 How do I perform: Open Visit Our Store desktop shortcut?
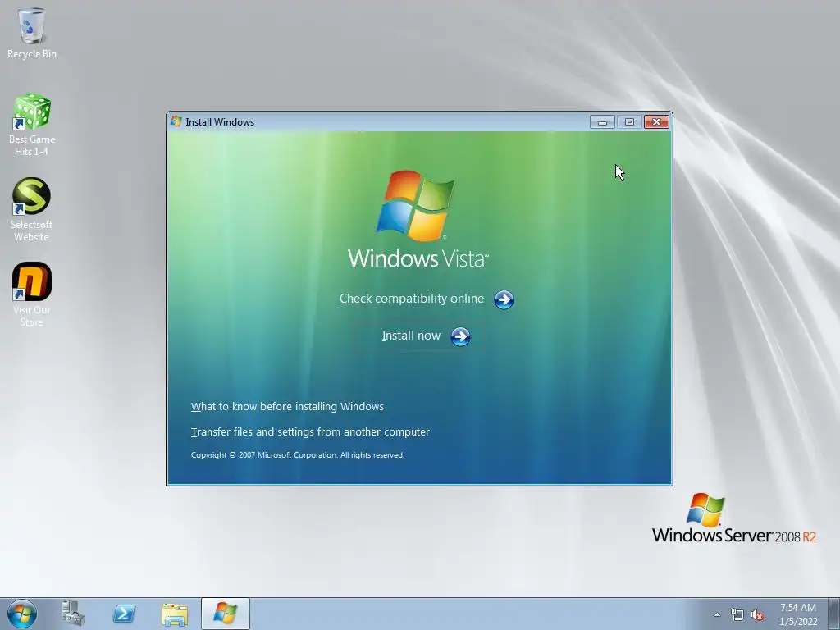click(32, 294)
